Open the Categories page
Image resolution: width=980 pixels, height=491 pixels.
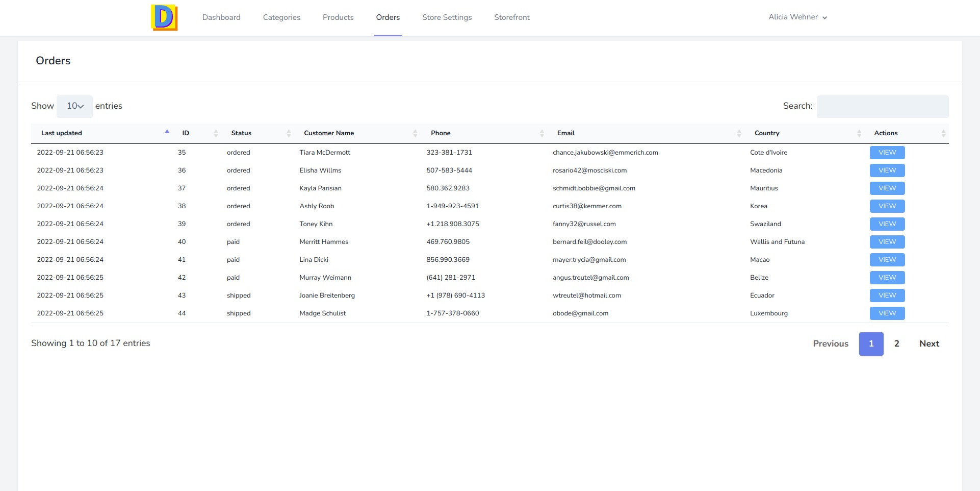[x=281, y=17]
